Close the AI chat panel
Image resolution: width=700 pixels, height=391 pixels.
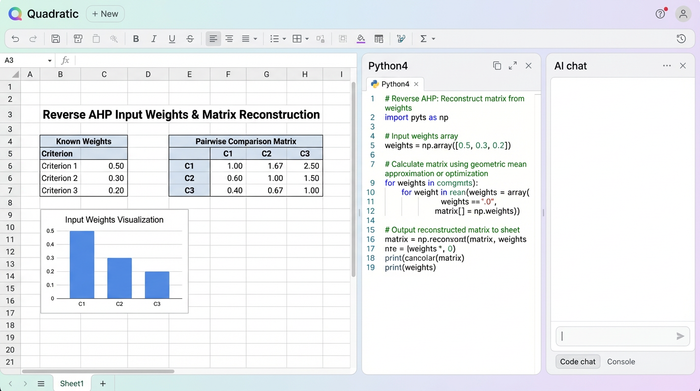[x=683, y=66]
